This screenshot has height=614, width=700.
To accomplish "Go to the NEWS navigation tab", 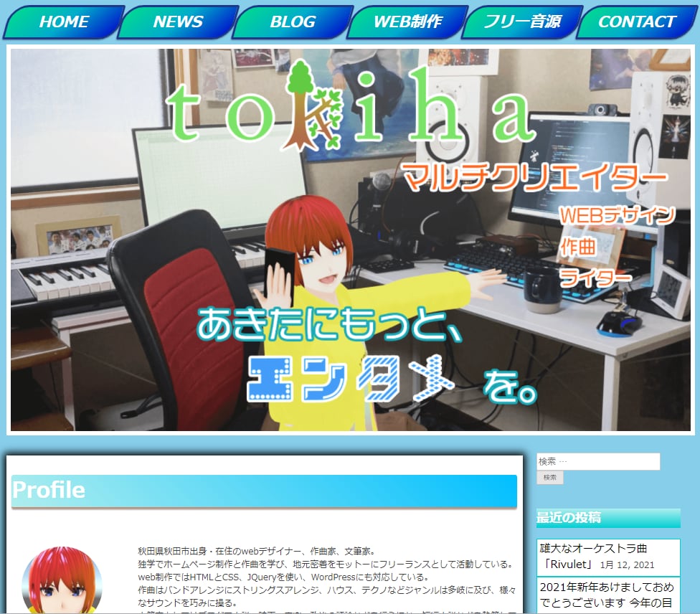I will (x=178, y=22).
